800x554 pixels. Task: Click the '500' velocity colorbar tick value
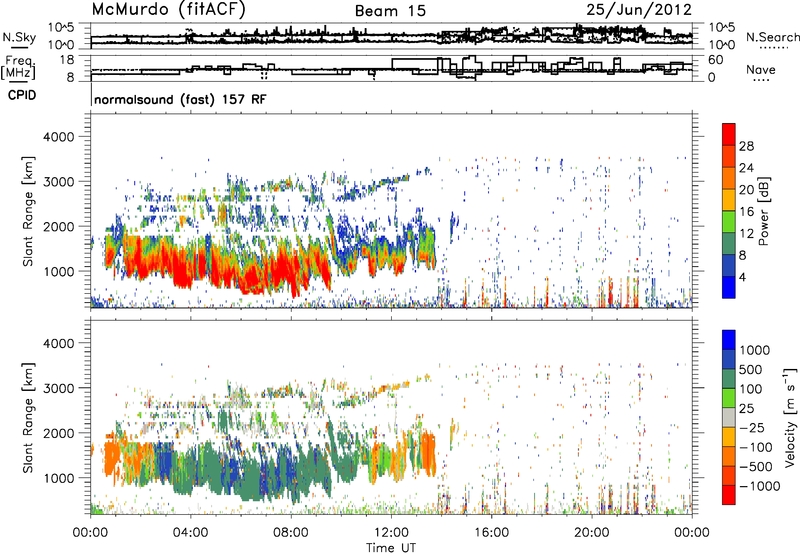[752, 369]
